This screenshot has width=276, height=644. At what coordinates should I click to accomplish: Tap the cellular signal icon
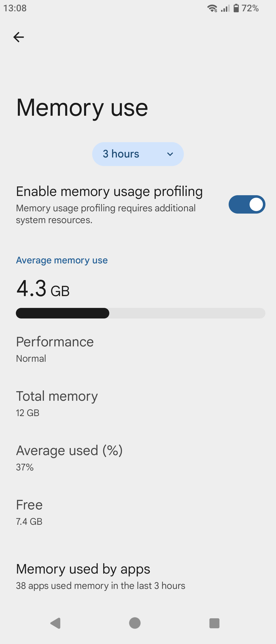pyautogui.click(x=225, y=8)
